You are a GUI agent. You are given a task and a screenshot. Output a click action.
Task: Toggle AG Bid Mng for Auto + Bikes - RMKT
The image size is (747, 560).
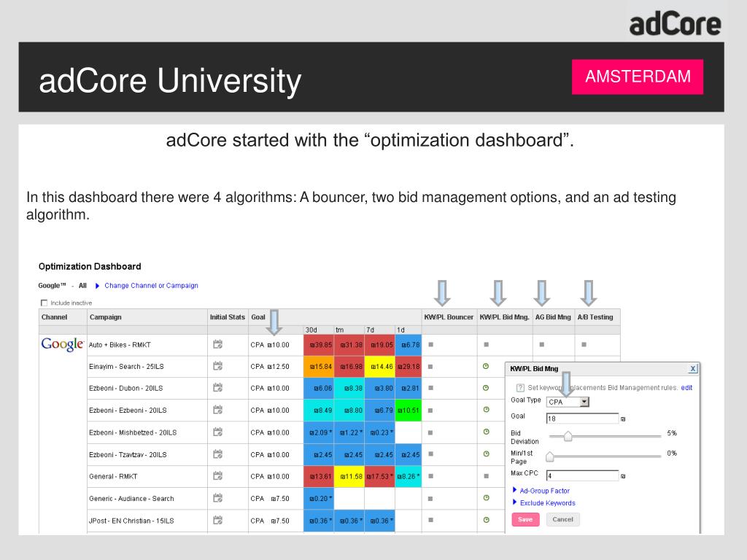(542, 344)
